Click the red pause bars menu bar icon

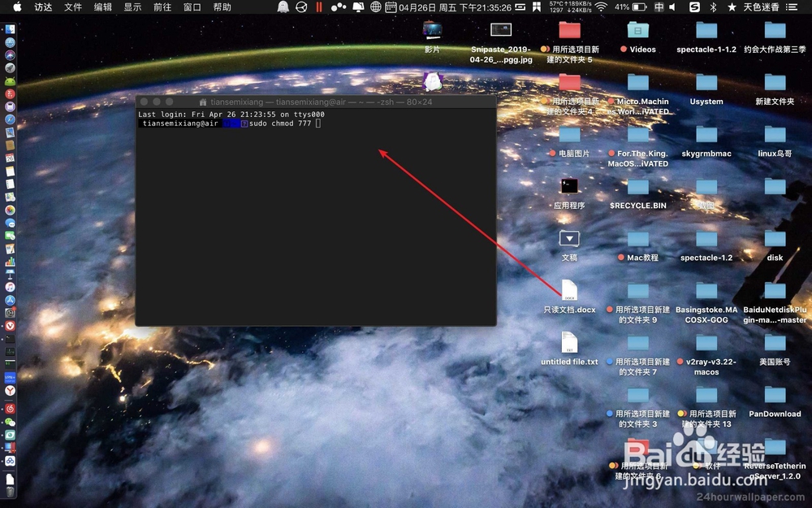coord(319,7)
